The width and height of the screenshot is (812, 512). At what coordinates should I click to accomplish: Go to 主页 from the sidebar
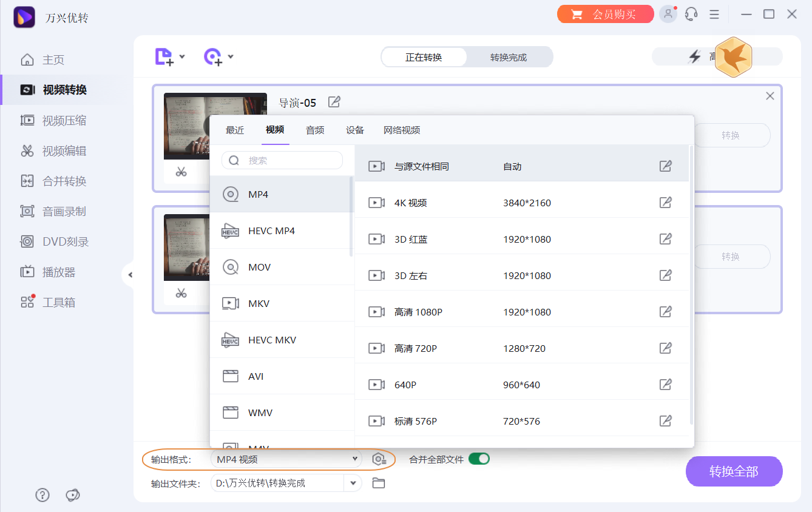(55, 59)
